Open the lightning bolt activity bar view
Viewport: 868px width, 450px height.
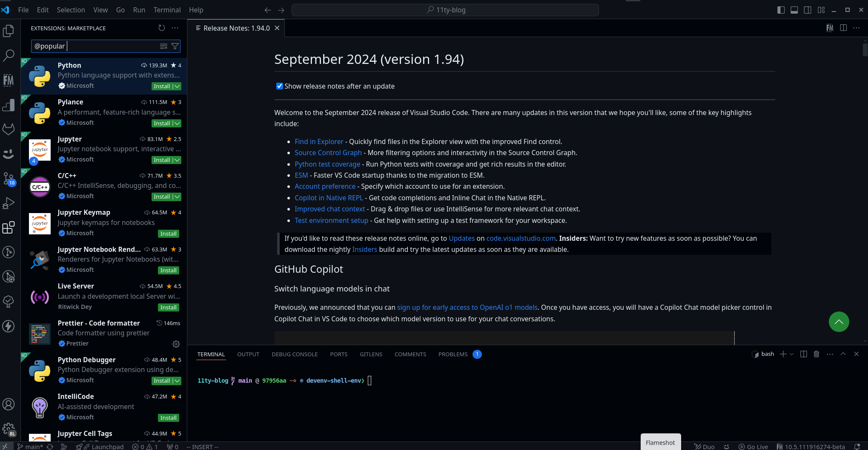tap(9, 326)
